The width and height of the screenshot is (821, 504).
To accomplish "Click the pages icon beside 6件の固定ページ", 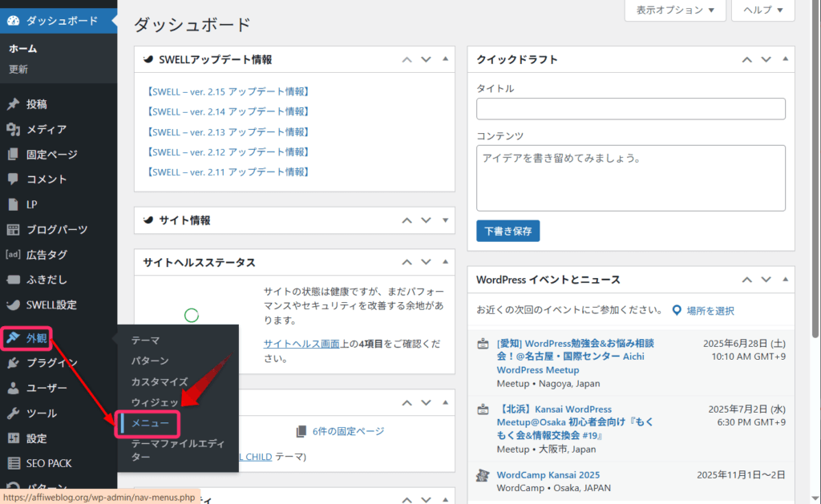I will pos(301,431).
